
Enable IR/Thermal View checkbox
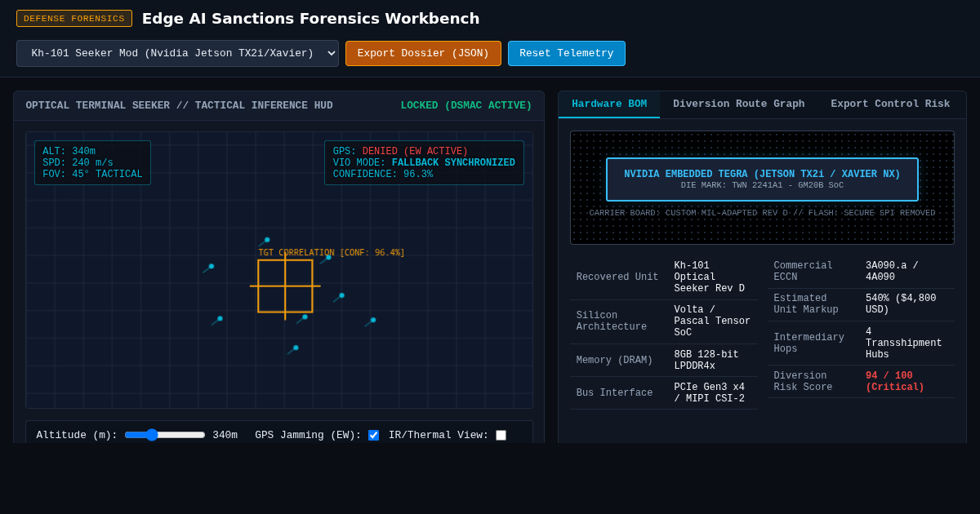click(x=501, y=436)
